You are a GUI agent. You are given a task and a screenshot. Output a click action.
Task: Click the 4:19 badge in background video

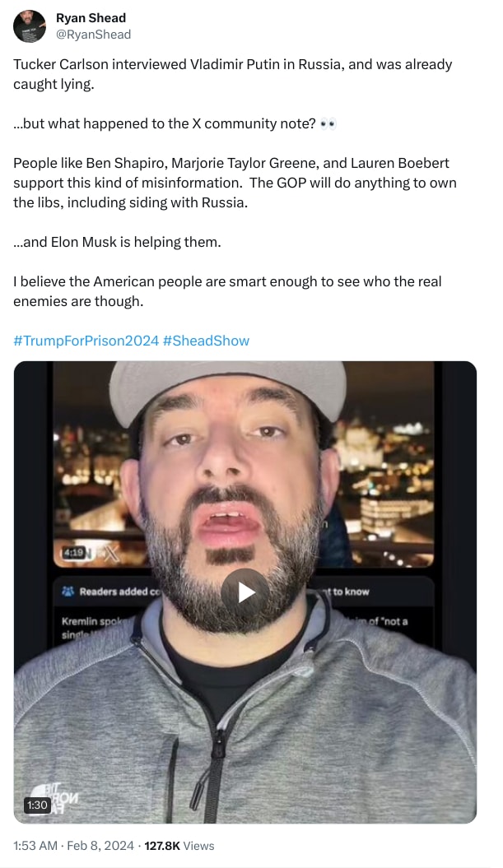coord(72,552)
